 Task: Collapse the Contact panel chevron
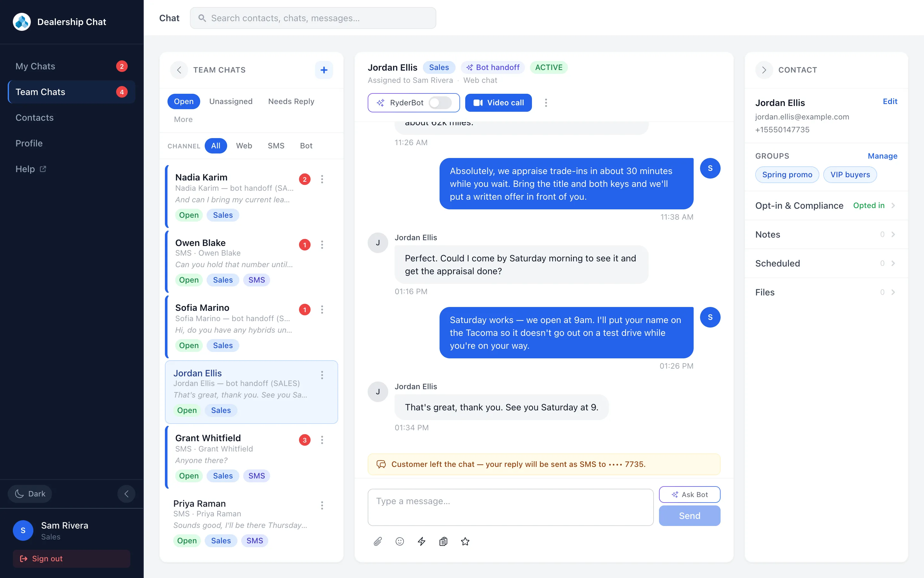pyautogui.click(x=764, y=70)
